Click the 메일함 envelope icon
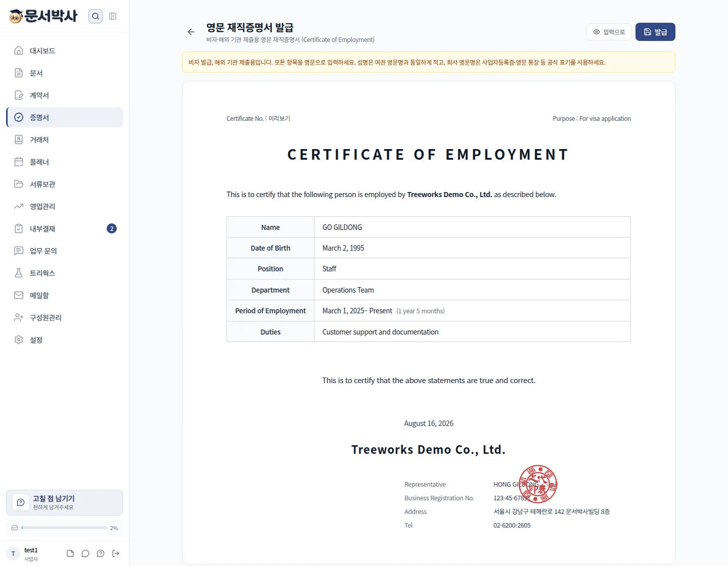This screenshot has width=728, height=566. pyautogui.click(x=19, y=295)
